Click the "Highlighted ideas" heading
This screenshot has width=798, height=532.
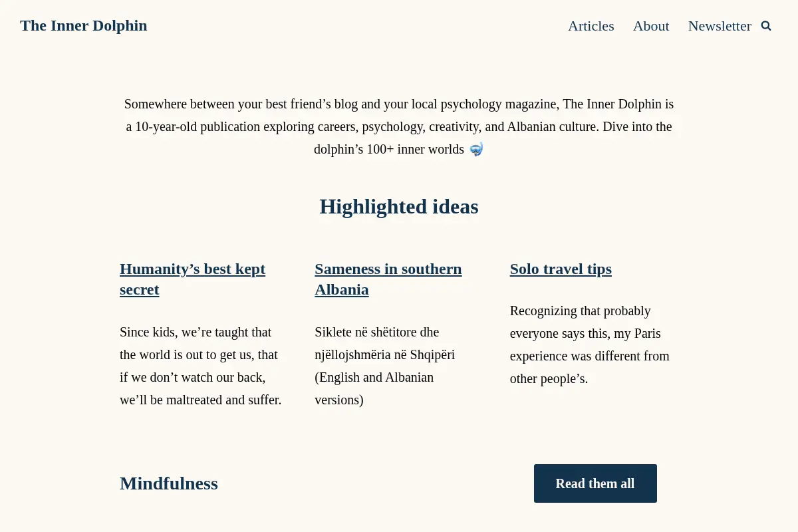[399, 206]
